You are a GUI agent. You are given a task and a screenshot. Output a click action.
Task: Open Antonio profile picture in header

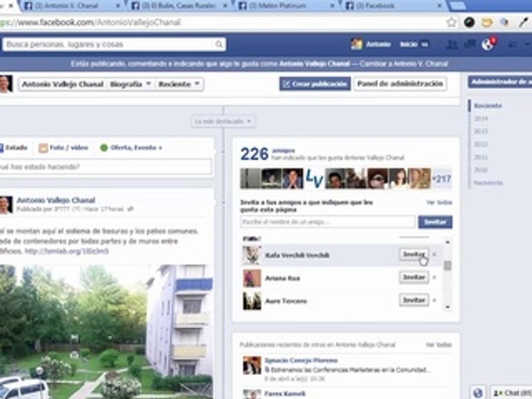coord(356,44)
